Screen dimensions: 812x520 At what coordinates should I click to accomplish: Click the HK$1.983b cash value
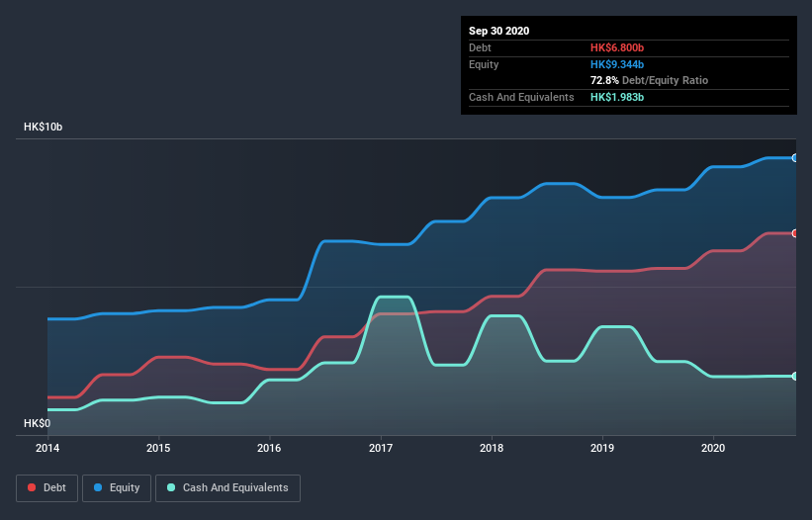pyautogui.click(x=617, y=97)
